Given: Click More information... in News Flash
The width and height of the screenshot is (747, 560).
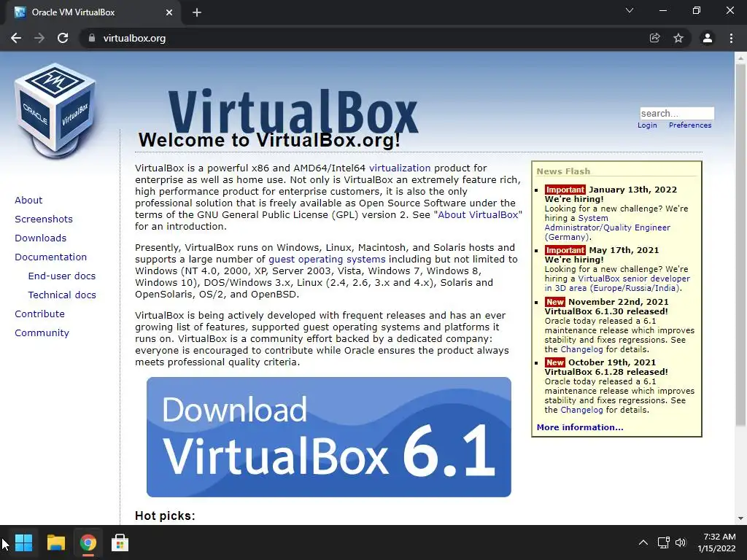Looking at the screenshot, I should (580, 427).
